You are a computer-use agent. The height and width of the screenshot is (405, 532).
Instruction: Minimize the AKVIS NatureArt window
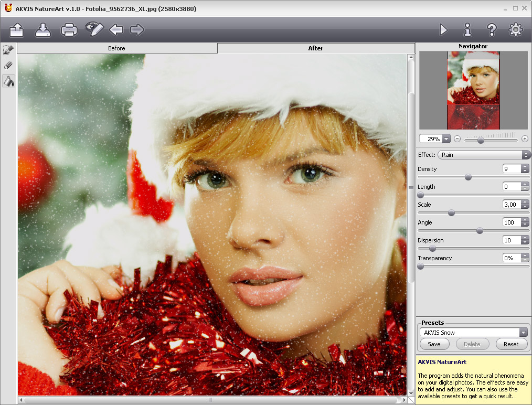[x=505, y=9]
